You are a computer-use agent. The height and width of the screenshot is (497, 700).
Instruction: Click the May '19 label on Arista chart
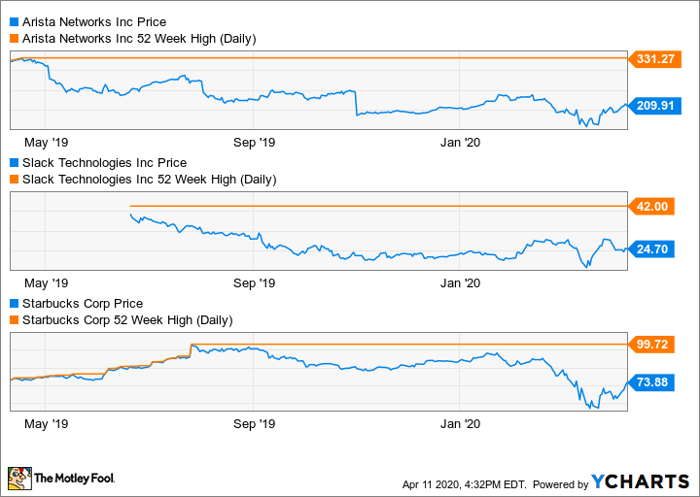(47, 142)
